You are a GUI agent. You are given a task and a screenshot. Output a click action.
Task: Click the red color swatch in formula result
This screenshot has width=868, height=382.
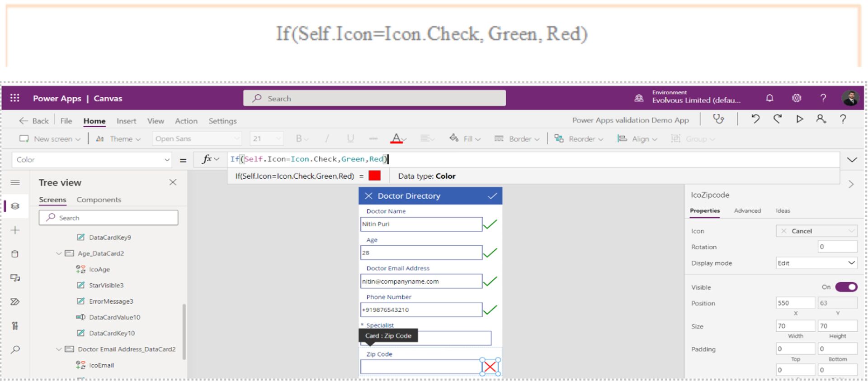pyautogui.click(x=374, y=176)
